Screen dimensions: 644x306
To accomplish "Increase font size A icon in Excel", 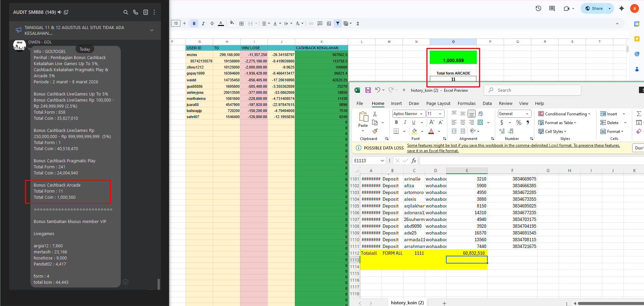I will tap(432, 122).
